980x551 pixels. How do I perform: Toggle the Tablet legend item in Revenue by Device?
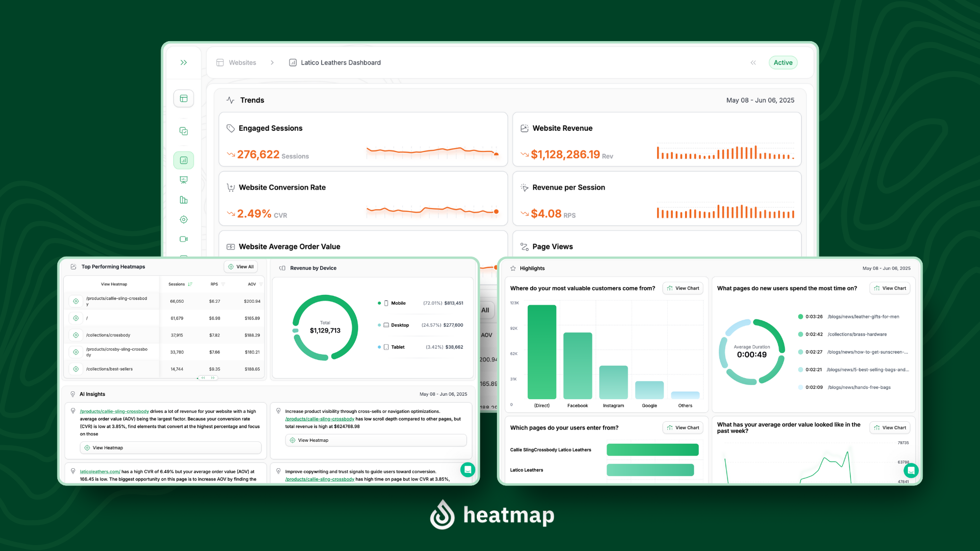click(x=397, y=347)
